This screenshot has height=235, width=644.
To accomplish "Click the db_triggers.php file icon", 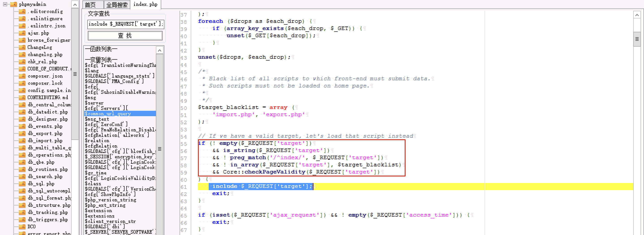I will coord(22,220).
